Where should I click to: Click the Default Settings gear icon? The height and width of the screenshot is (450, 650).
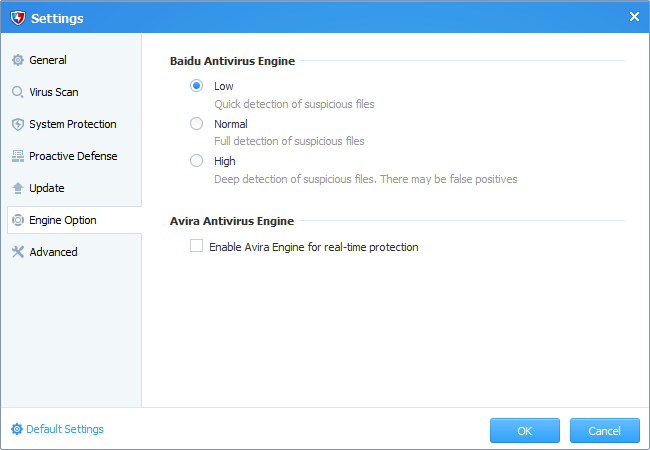17,429
